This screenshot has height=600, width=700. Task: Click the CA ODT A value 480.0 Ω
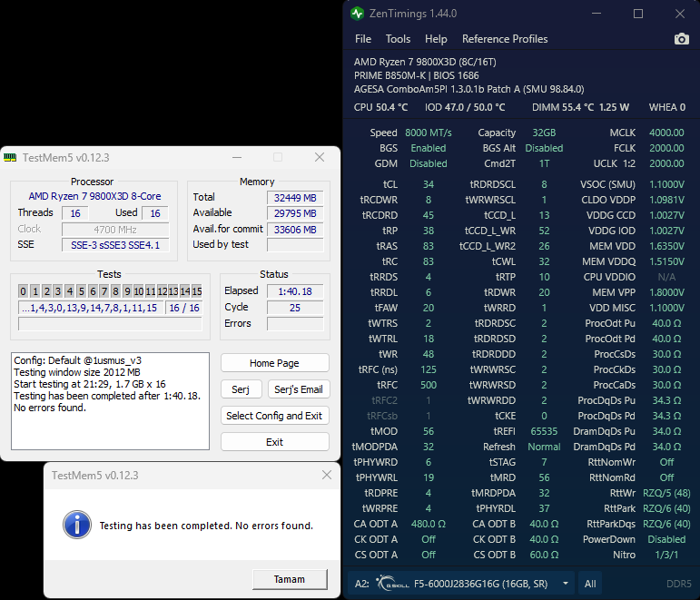429,524
